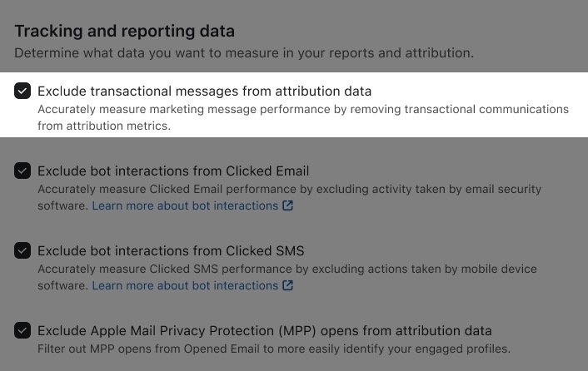Uncheck the Apple Mail Privacy Protection opens checkbox
Screen dimensions: 588x371
click(22, 330)
